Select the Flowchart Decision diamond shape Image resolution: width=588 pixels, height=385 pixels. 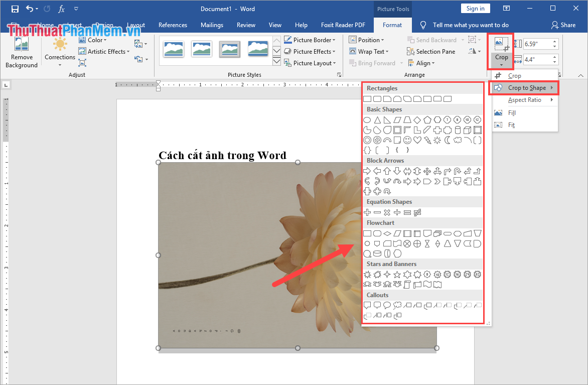pos(387,233)
